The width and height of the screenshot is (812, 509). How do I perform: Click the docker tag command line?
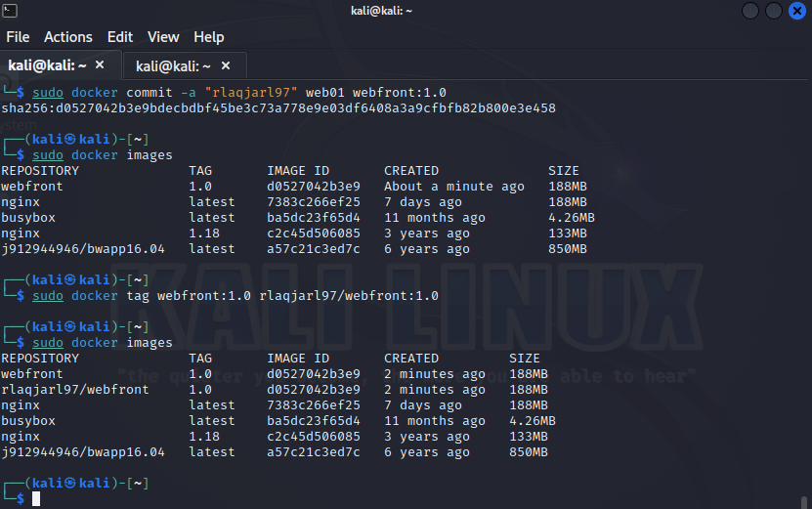(x=235, y=296)
